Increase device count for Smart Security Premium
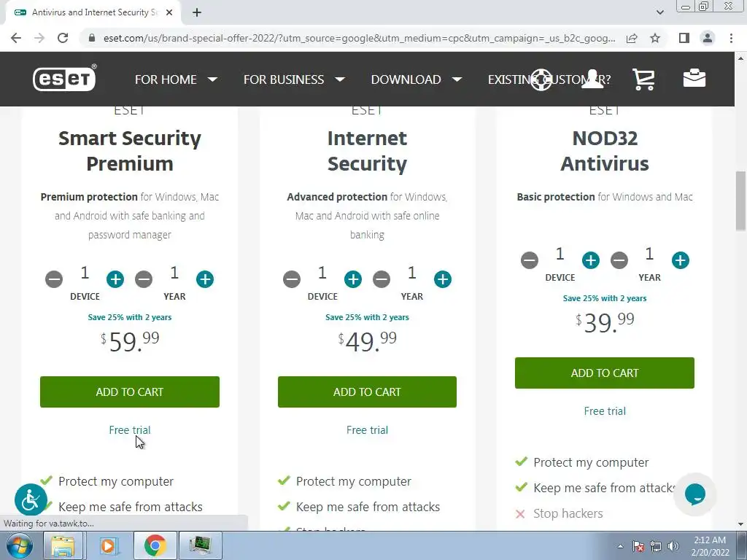 click(x=115, y=279)
